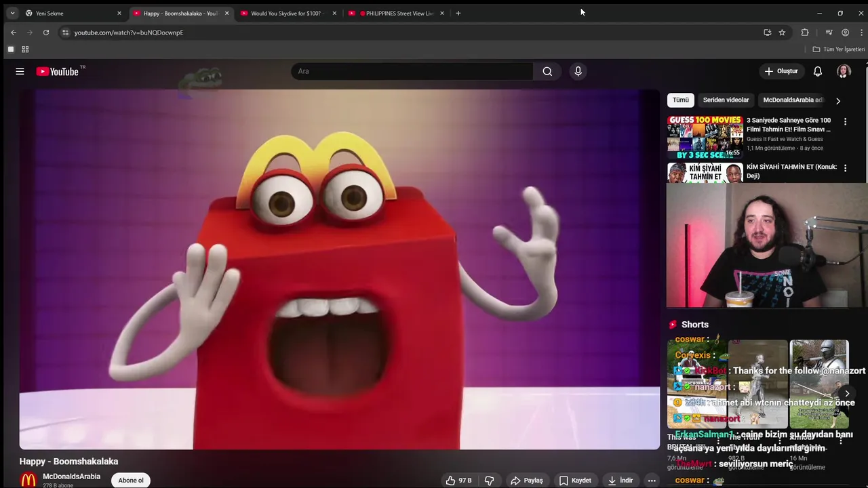Screen dimensions: 868x488
Task: Like the video with thumbs up
Action: [x=459, y=481]
